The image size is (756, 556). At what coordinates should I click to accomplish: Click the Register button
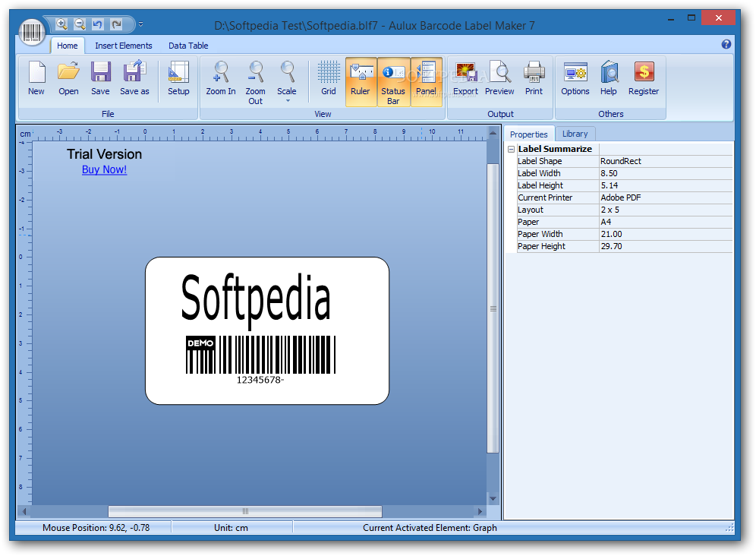(644, 79)
